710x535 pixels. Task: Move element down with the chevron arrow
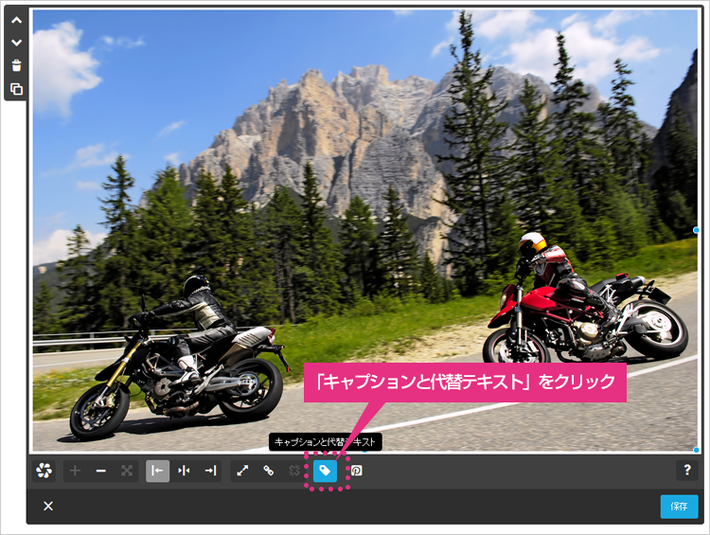[x=17, y=43]
